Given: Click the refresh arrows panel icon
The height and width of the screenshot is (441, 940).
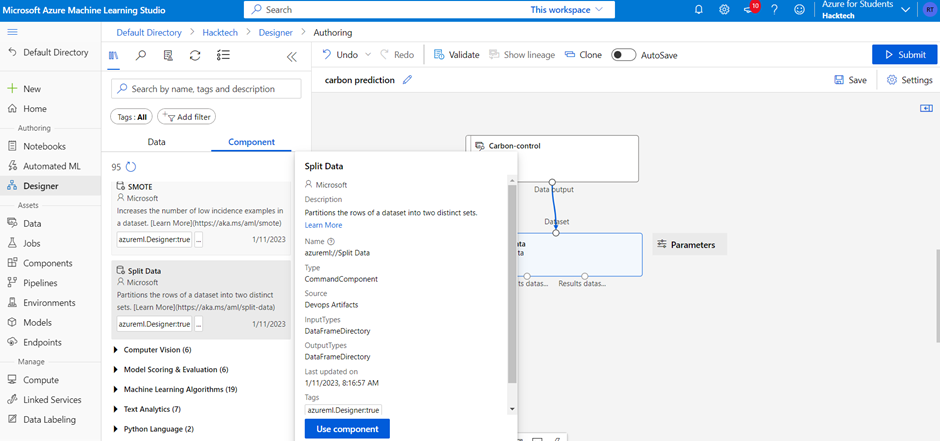Looking at the screenshot, I should pyautogui.click(x=195, y=56).
